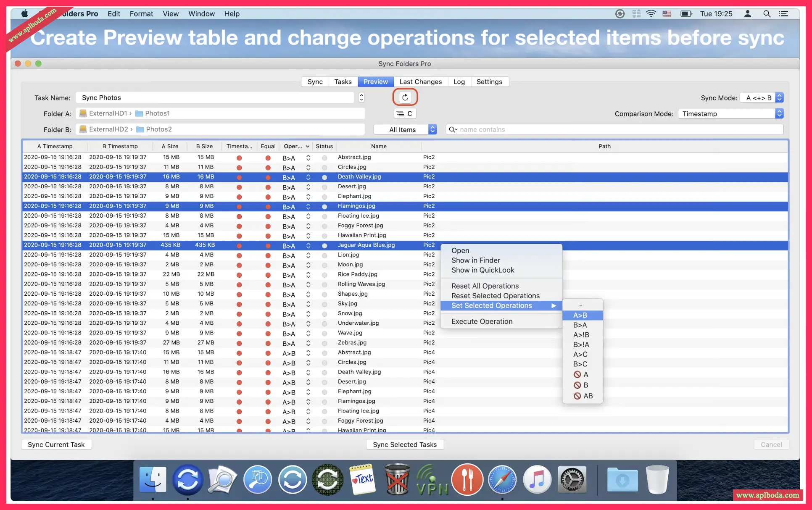This screenshot has height=510, width=812.
Task: Open the Log tab
Action: click(x=459, y=81)
